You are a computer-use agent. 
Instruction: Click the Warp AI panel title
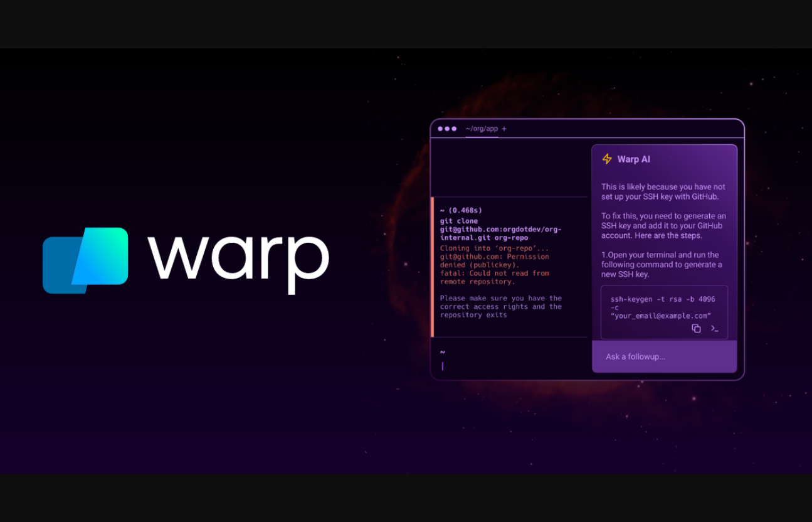(633, 159)
